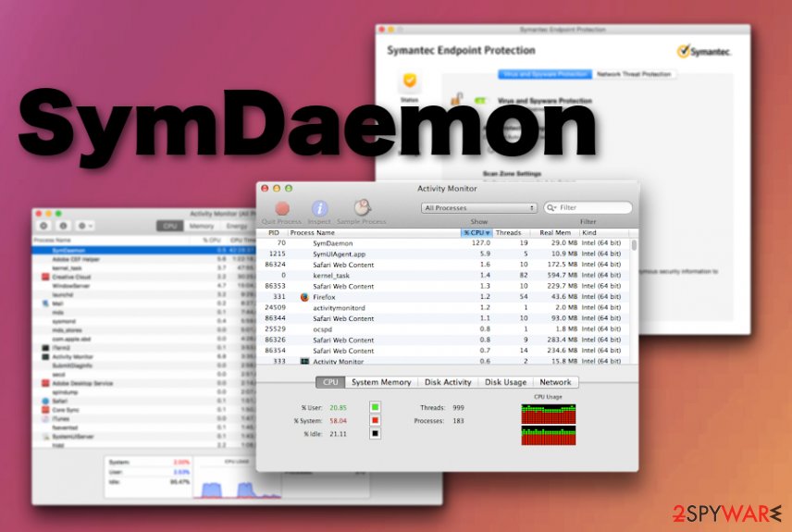The width and height of the screenshot is (792, 532).
Task: Sort by the % CPU column header
Action: pos(476,233)
